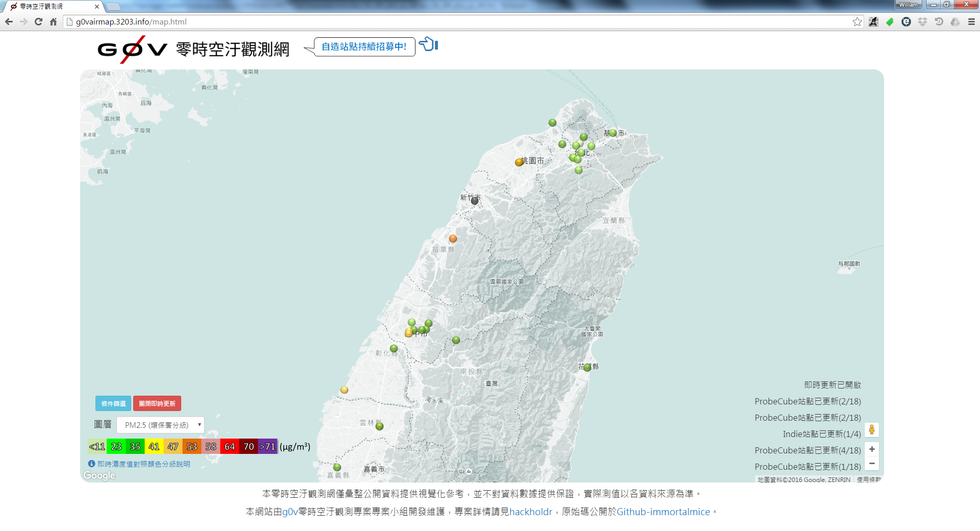Image resolution: width=980 pixels, height=531 pixels.
Task: Click the address bar URL field
Action: [459, 22]
